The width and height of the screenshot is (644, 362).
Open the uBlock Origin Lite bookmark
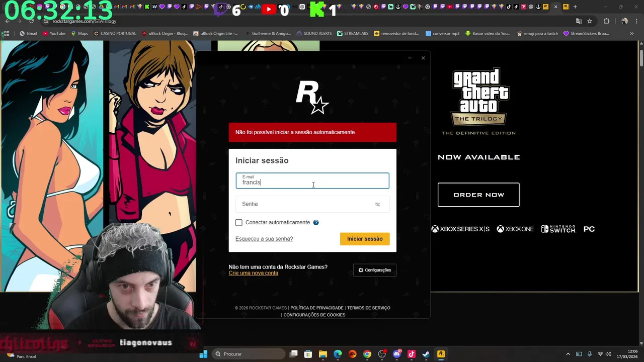[x=215, y=34]
